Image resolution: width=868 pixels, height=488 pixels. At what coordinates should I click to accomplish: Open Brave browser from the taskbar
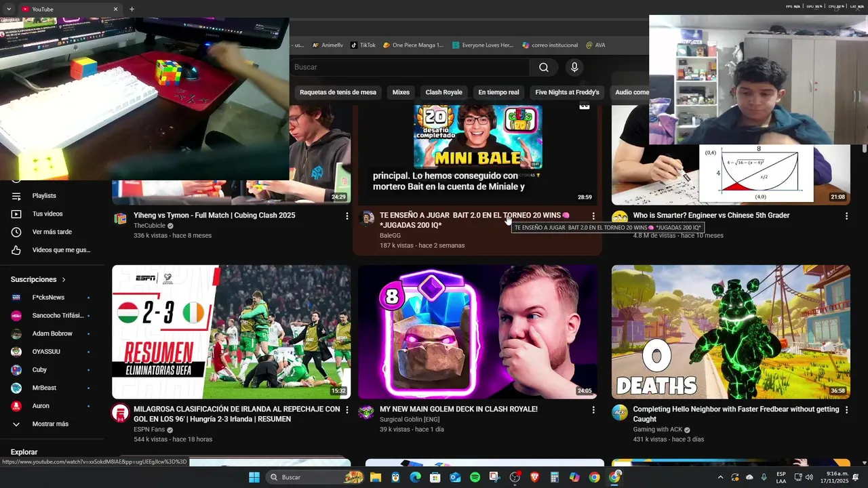(534, 477)
